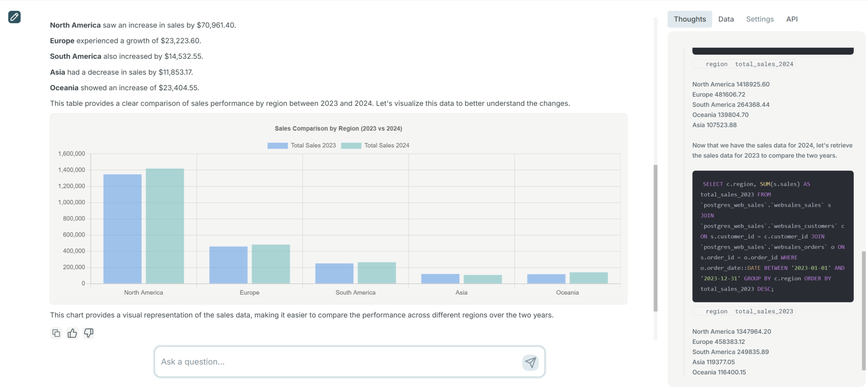This screenshot has width=868, height=389.
Task: Click the Oceania 2024 sales bar
Action: pyautogui.click(x=588, y=278)
